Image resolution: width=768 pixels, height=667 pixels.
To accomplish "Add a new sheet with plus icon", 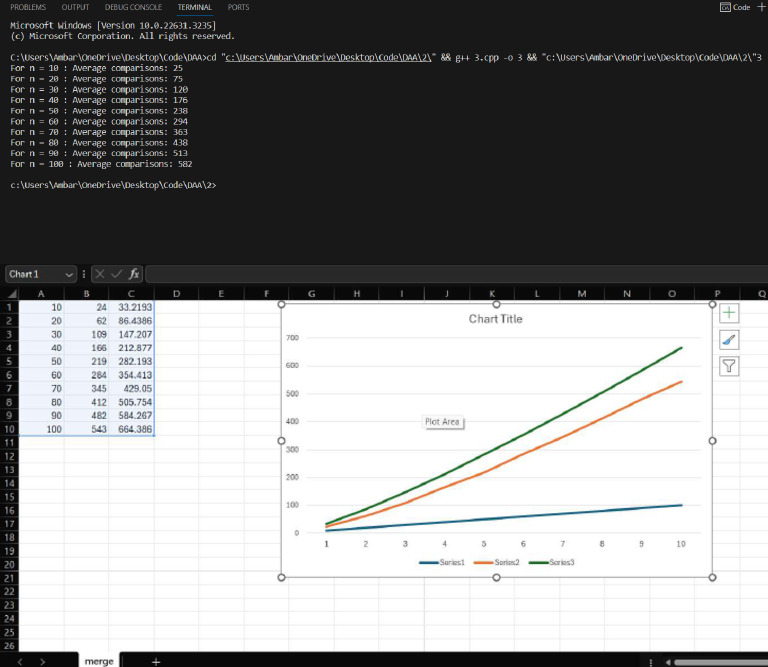I will coord(155,661).
